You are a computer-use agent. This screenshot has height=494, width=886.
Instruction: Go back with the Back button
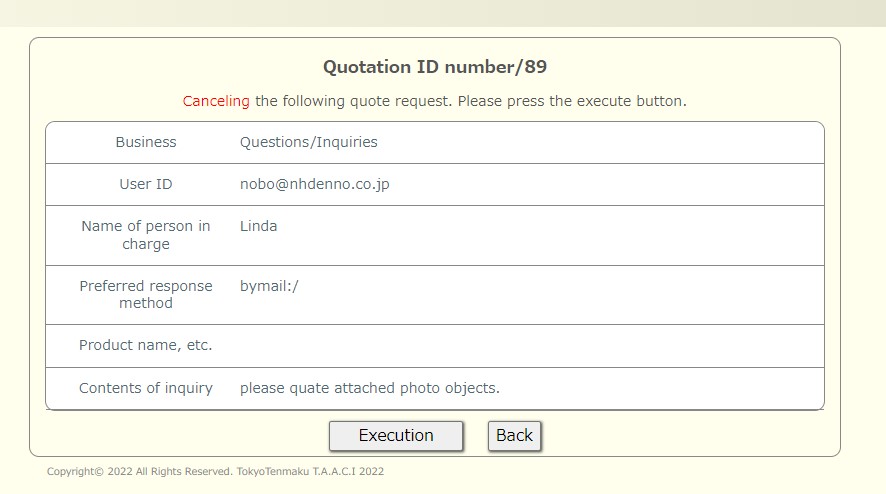514,436
